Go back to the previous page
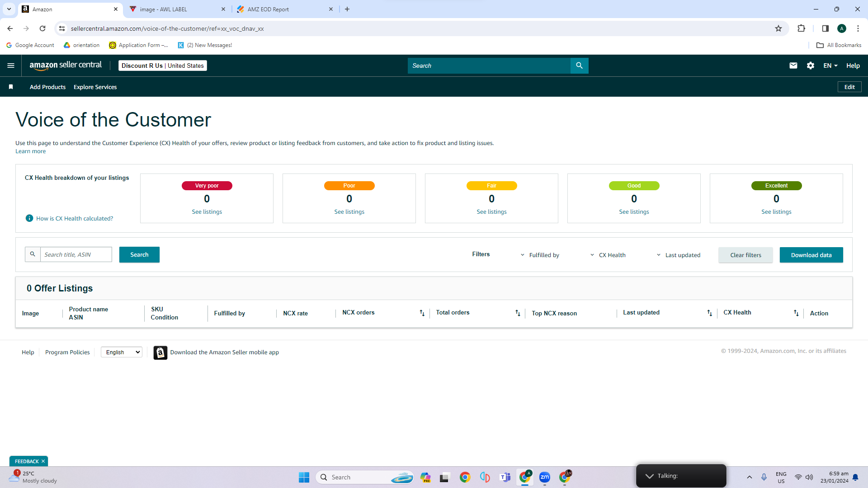Screen dimensions: 868x488 pos(10,28)
